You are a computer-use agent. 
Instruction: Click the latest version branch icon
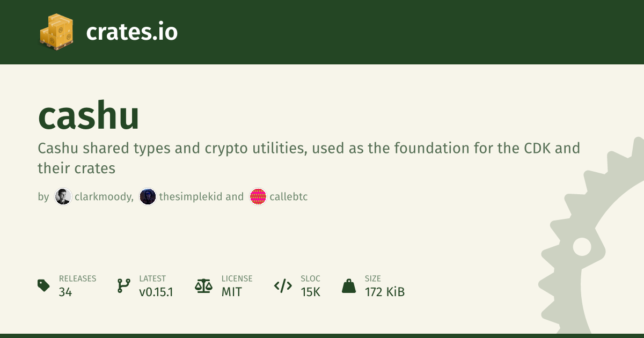point(123,285)
